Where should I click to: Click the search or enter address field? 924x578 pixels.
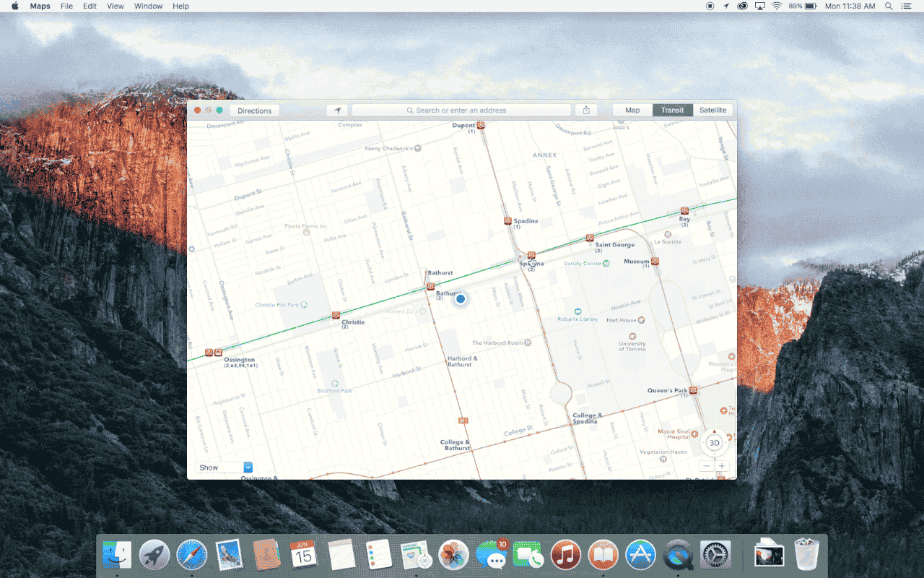pos(461,111)
